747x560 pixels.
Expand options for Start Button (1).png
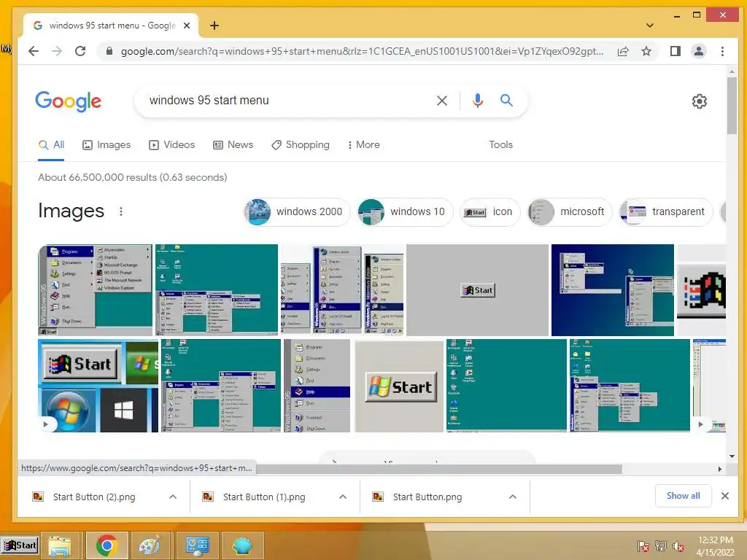point(343,497)
